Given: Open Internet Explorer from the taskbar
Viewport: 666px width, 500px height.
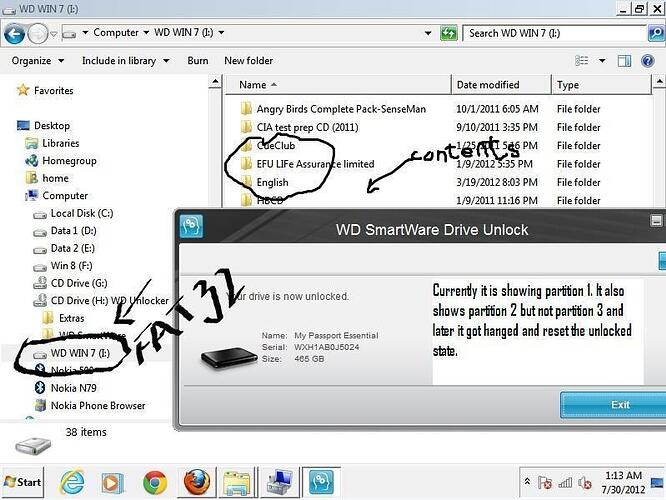Looking at the screenshot, I should click(x=72, y=483).
